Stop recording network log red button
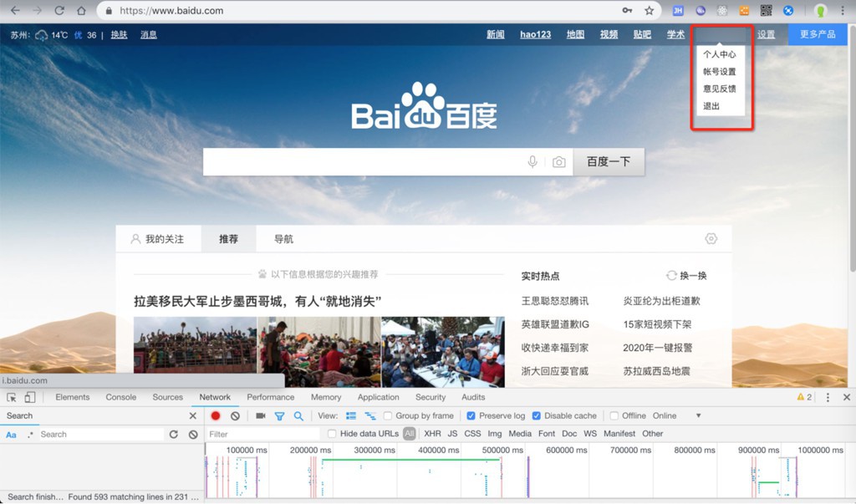Viewport: 856px width, 504px height. [216, 415]
